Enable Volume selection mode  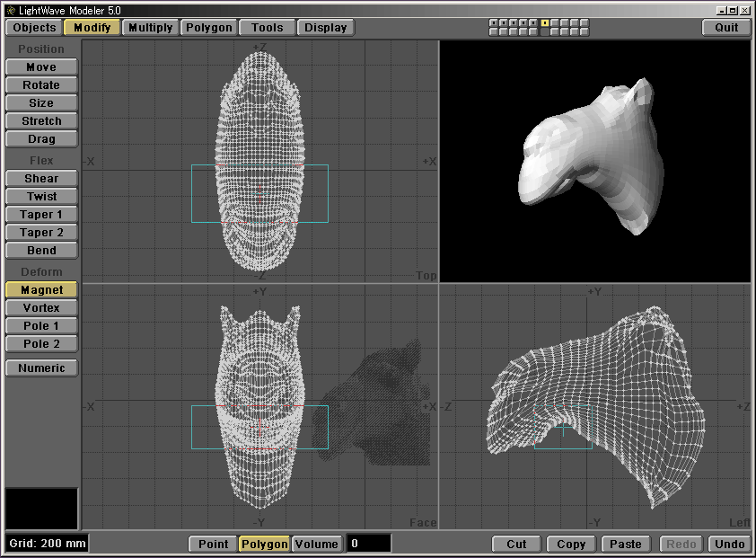(x=317, y=544)
